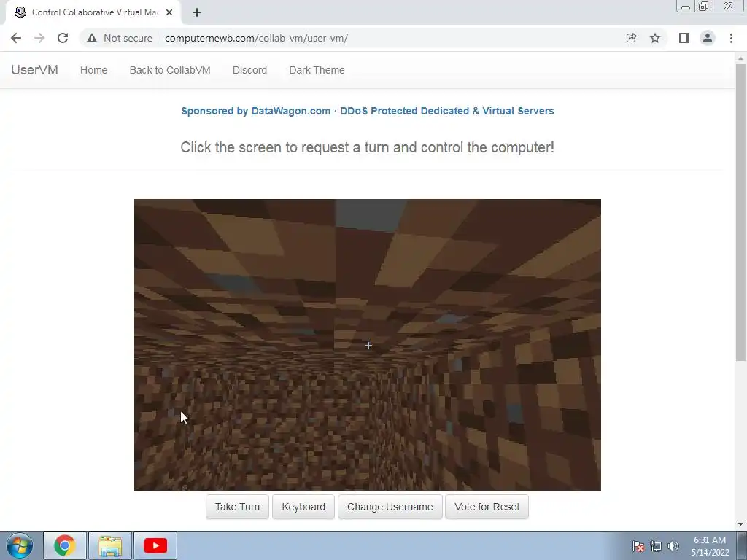The height and width of the screenshot is (560, 747).
Task: Open the Discord nav link
Action: [249, 70]
